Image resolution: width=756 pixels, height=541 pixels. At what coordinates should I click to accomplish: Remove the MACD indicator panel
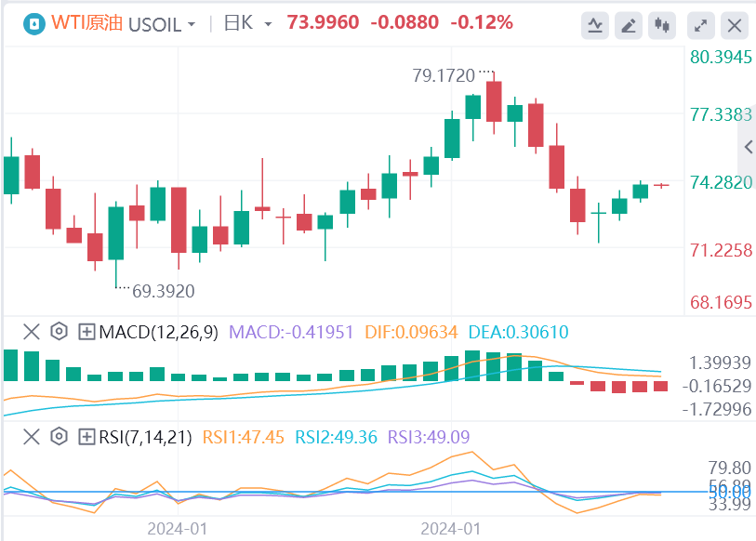[31, 332]
